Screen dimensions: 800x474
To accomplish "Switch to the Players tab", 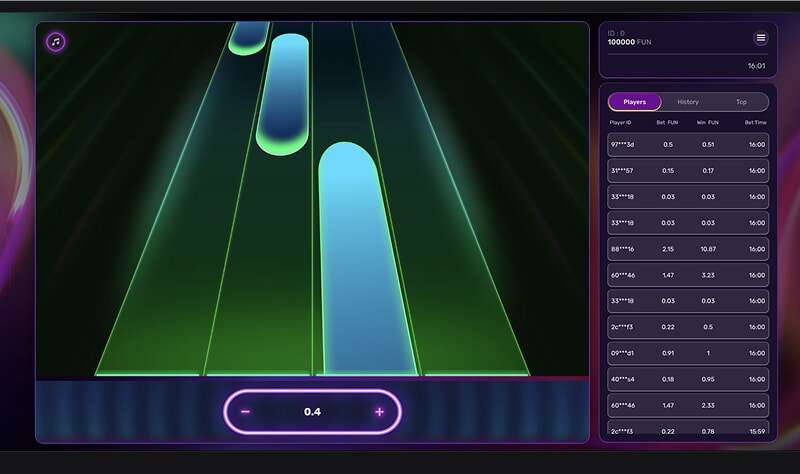I will (x=634, y=102).
